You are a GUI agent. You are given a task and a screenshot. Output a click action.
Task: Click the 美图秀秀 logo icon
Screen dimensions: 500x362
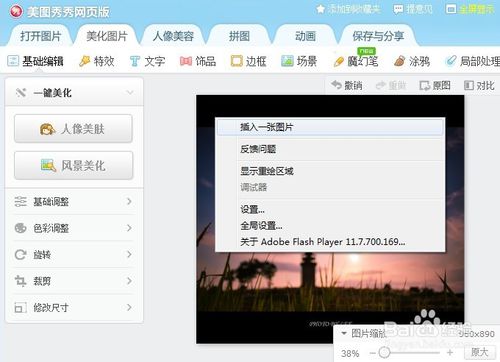click(x=16, y=11)
